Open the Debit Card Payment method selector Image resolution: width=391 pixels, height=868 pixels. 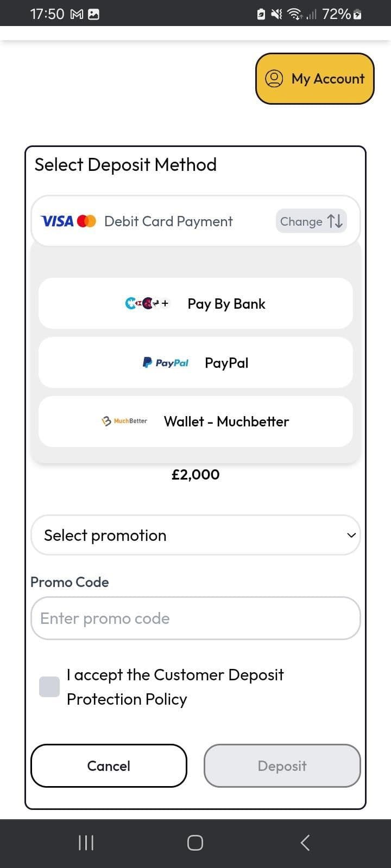(x=168, y=221)
